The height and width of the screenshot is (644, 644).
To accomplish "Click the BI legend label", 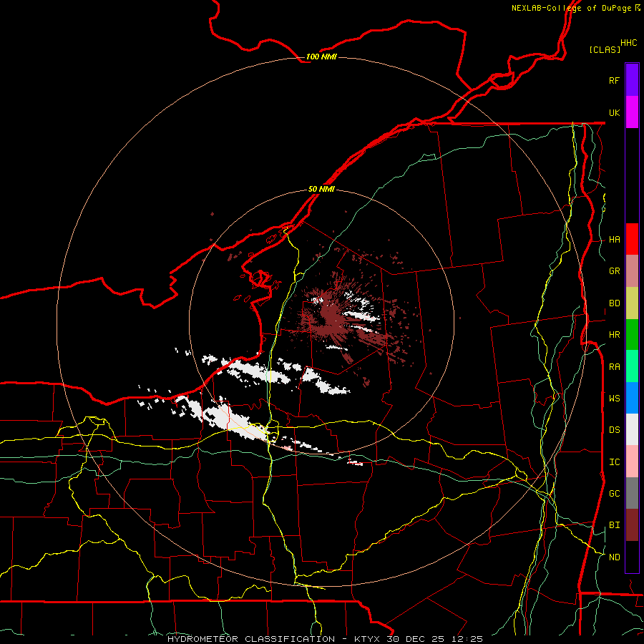I will pyautogui.click(x=614, y=525).
